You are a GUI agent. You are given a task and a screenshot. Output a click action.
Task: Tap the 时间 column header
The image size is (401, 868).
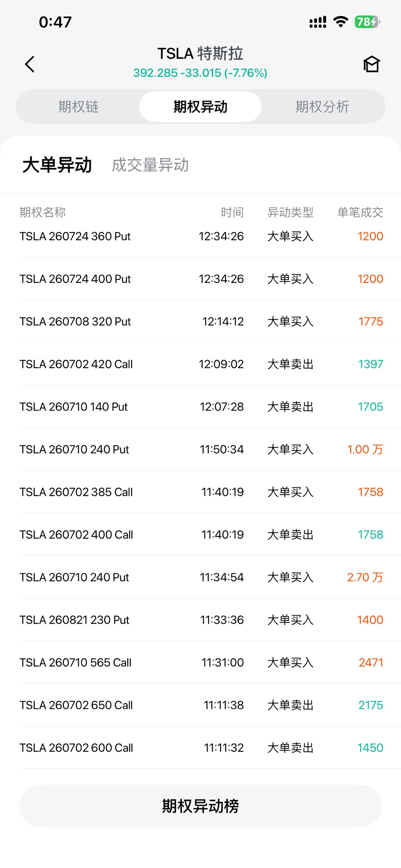coord(232,212)
